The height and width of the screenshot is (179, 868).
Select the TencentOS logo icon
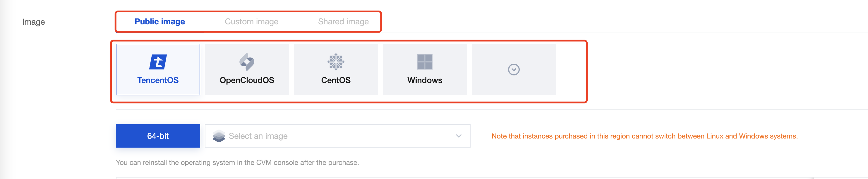click(158, 62)
